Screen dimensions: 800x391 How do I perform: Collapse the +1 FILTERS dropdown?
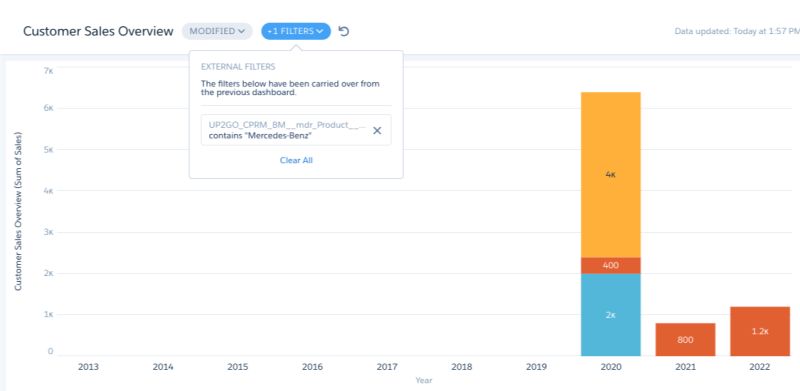(296, 31)
